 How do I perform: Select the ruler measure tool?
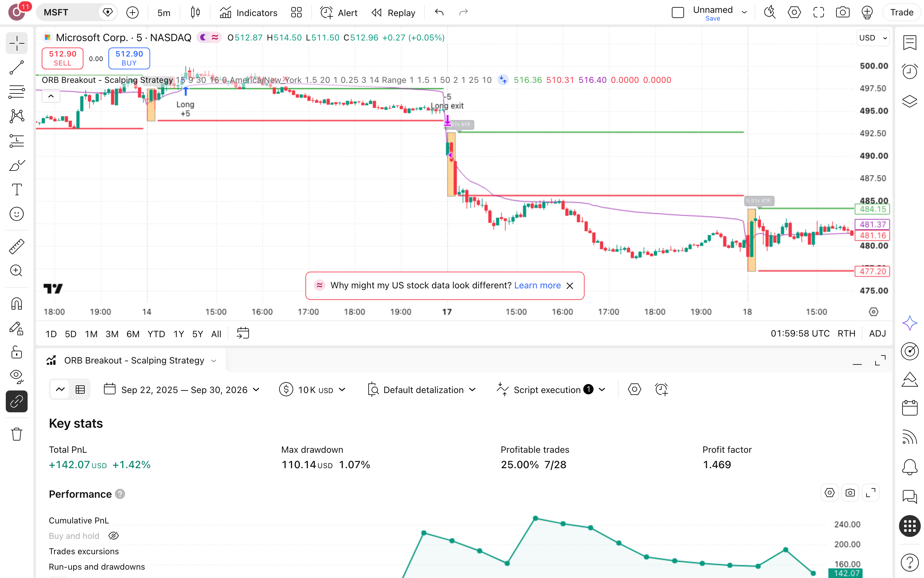point(16,247)
